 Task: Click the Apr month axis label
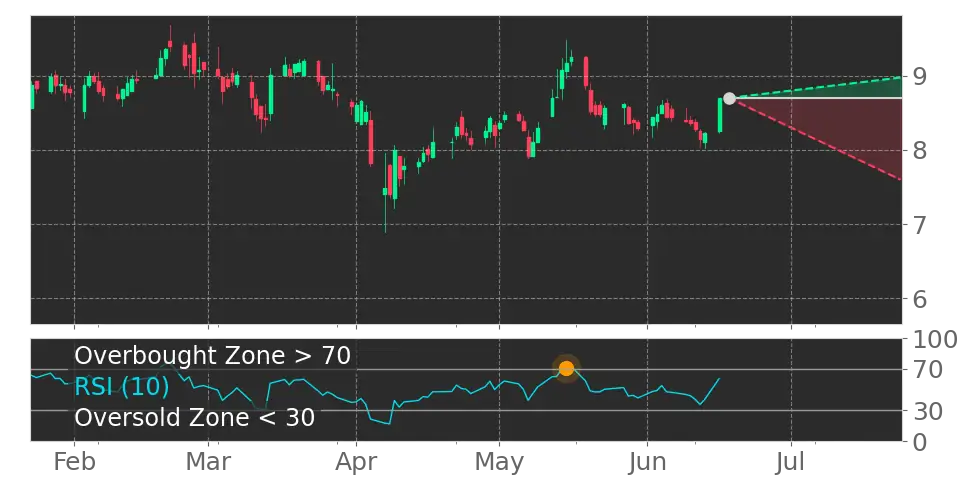356,463
